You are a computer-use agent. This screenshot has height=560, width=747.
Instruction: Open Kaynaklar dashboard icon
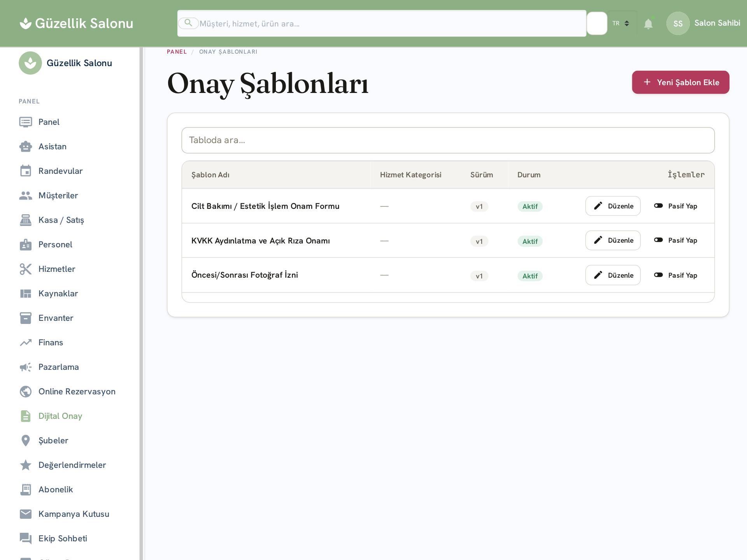click(26, 294)
